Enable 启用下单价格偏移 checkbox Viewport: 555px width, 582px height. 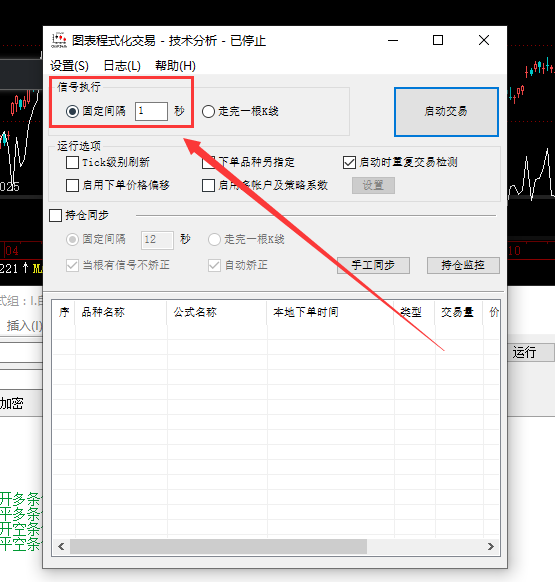coord(72,185)
